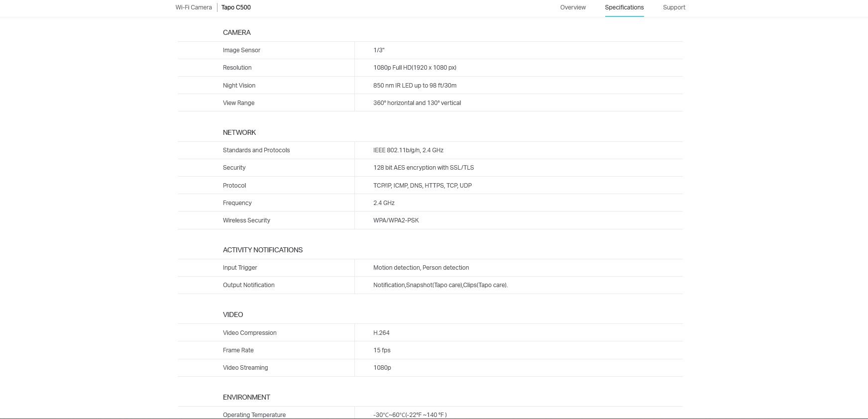Image resolution: width=868 pixels, height=419 pixels.
Task: Select the "Video Compression" label
Action: (249, 333)
